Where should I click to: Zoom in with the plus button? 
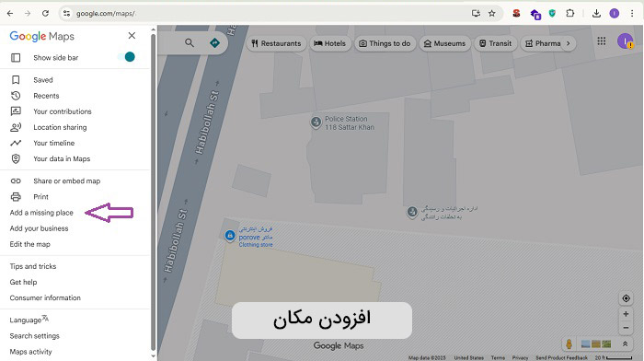626,314
